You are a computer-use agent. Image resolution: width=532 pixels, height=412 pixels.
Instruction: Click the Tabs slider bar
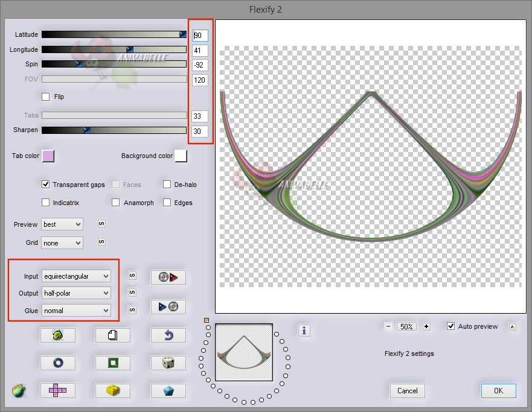click(x=114, y=115)
